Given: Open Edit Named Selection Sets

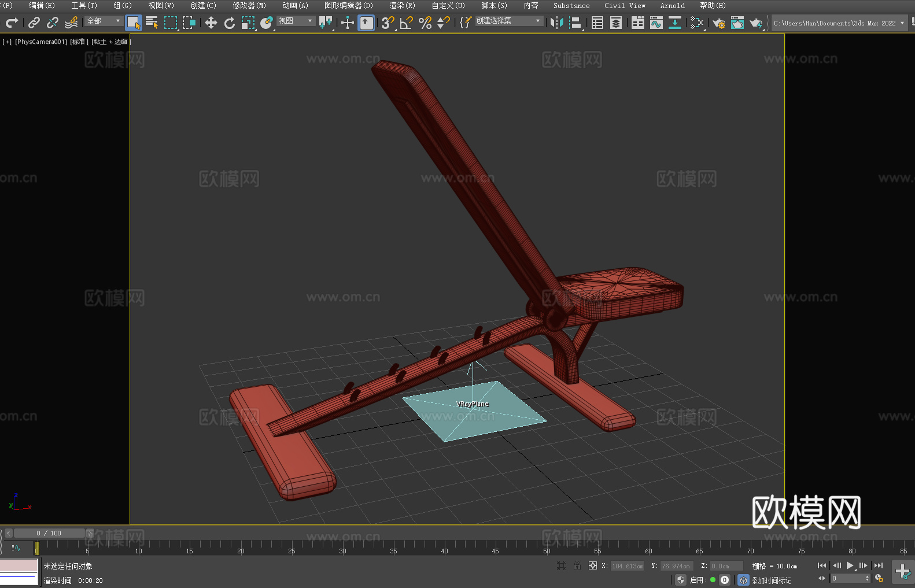Looking at the screenshot, I should (x=466, y=23).
